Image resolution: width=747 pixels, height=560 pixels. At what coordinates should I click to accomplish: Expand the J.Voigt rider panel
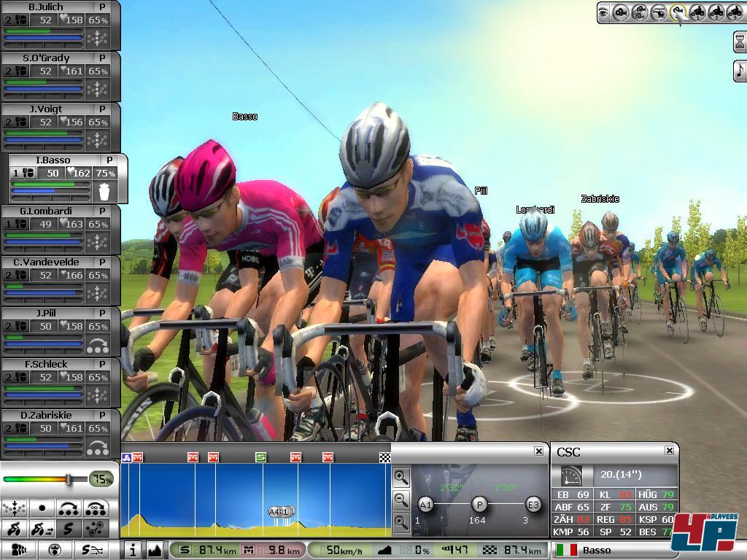102,109
